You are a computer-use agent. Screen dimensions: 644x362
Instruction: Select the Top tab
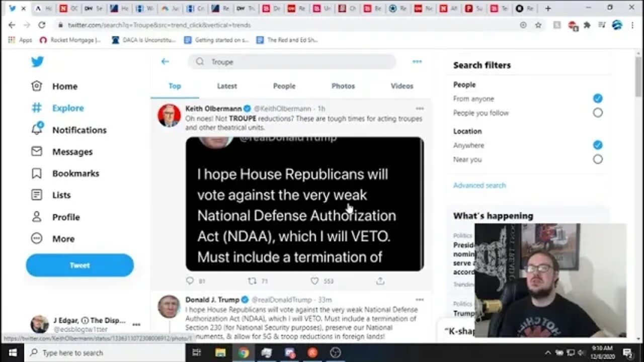click(175, 86)
